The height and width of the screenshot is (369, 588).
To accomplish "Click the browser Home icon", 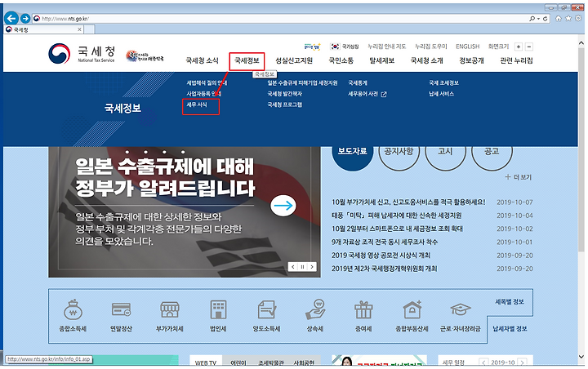I will (x=559, y=19).
